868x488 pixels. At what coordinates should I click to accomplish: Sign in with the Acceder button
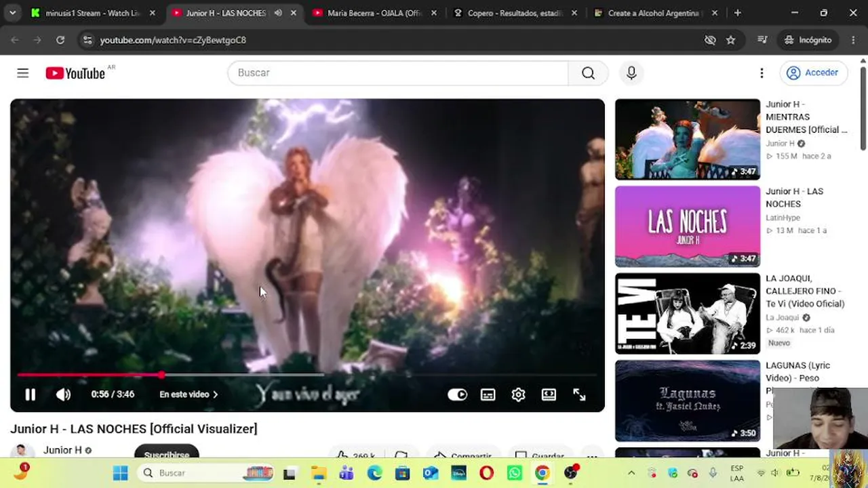(x=813, y=73)
